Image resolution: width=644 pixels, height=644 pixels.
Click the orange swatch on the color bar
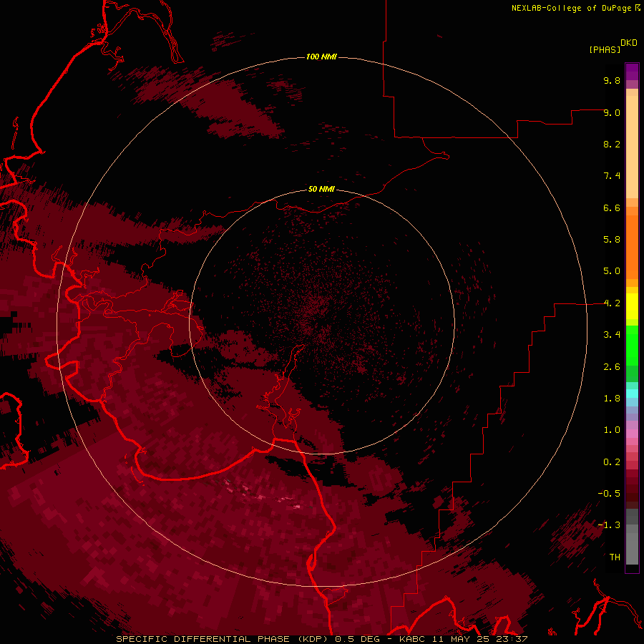(632, 247)
